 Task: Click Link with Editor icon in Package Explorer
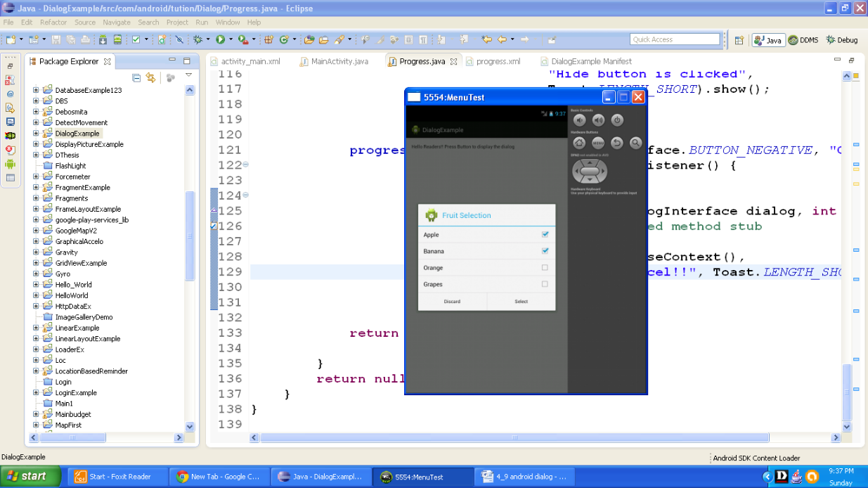(150, 77)
